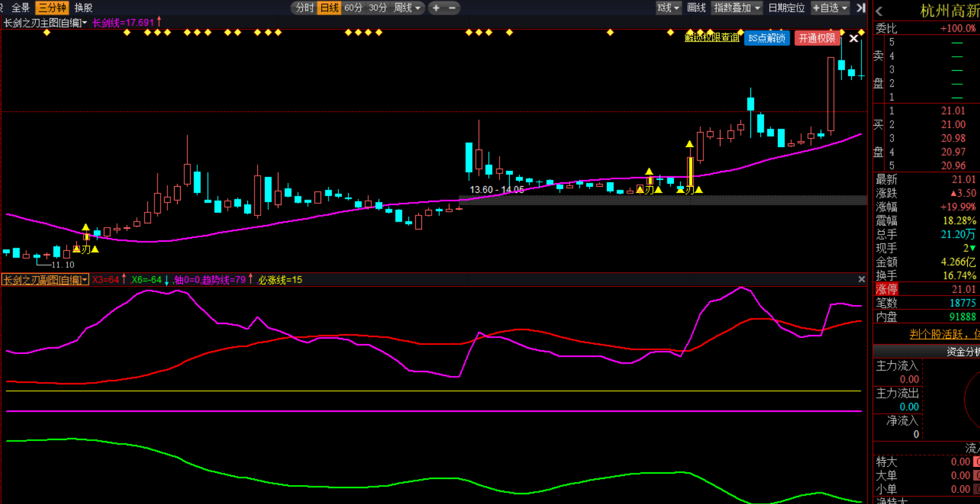This screenshot has height=504, width=980.
Task: Open the 换股 menu item
Action: (x=84, y=8)
